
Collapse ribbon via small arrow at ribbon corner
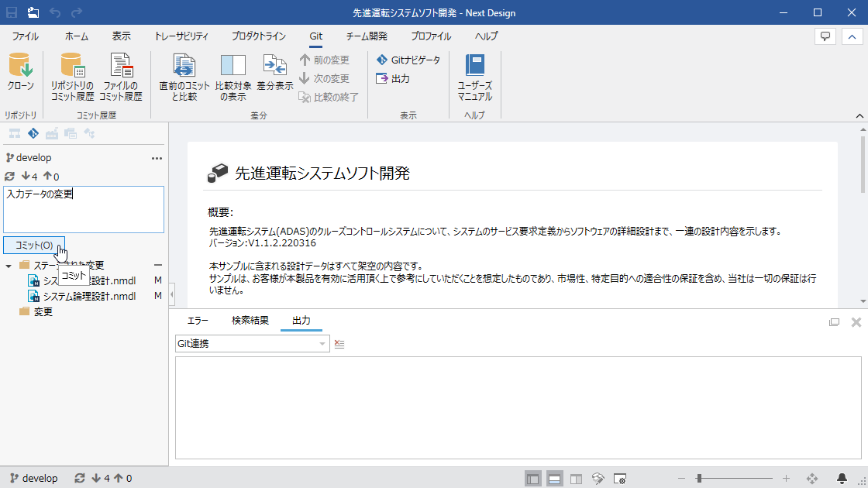coord(859,115)
